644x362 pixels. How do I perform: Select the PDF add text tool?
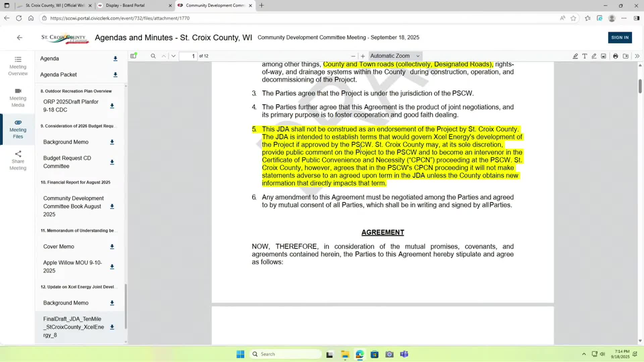click(x=585, y=56)
